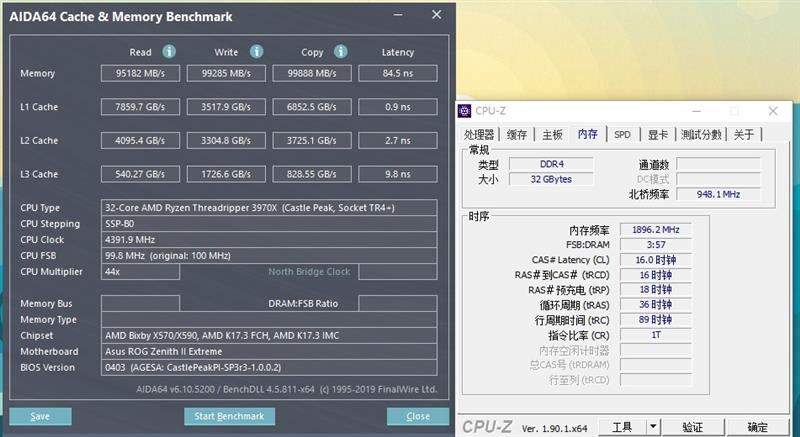This screenshot has height=437, width=800.
Task: Open the 测试分数 tab in CPU-Z
Action: (701, 135)
